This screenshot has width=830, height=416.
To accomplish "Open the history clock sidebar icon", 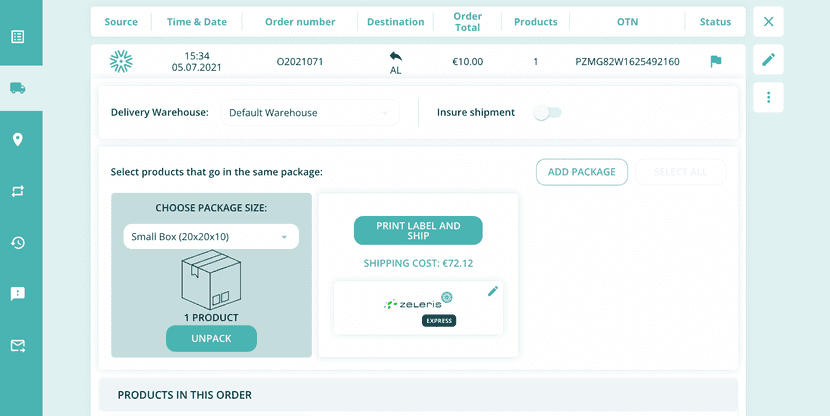I will pos(18,243).
